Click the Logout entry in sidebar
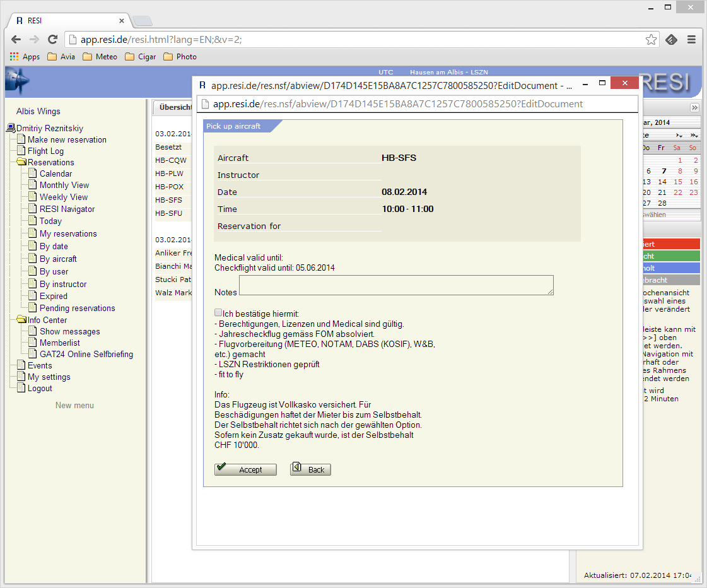 pyautogui.click(x=40, y=388)
